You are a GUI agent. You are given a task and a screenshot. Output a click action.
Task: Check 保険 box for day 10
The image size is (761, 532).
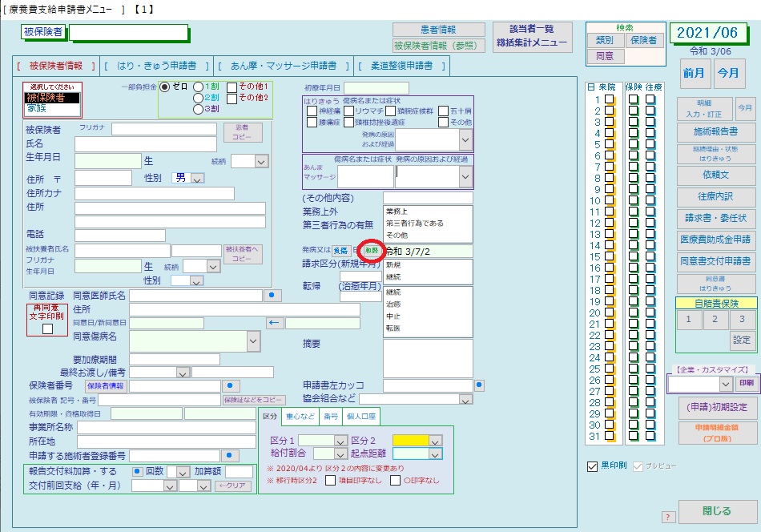coord(634,200)
